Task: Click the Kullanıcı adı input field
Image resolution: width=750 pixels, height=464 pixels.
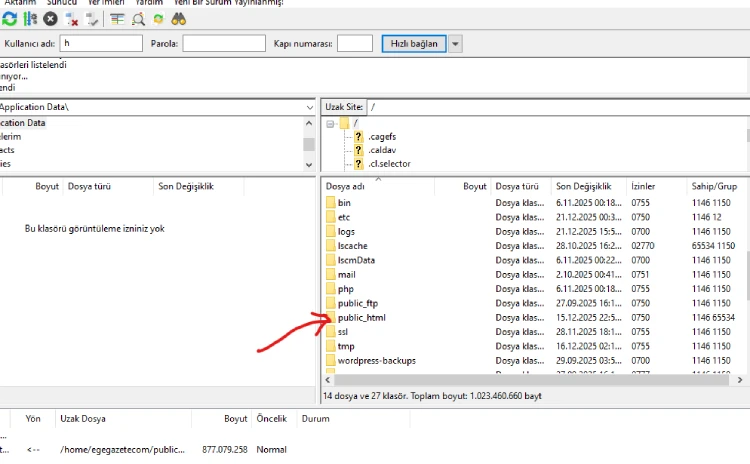Action: click(101, 44)
